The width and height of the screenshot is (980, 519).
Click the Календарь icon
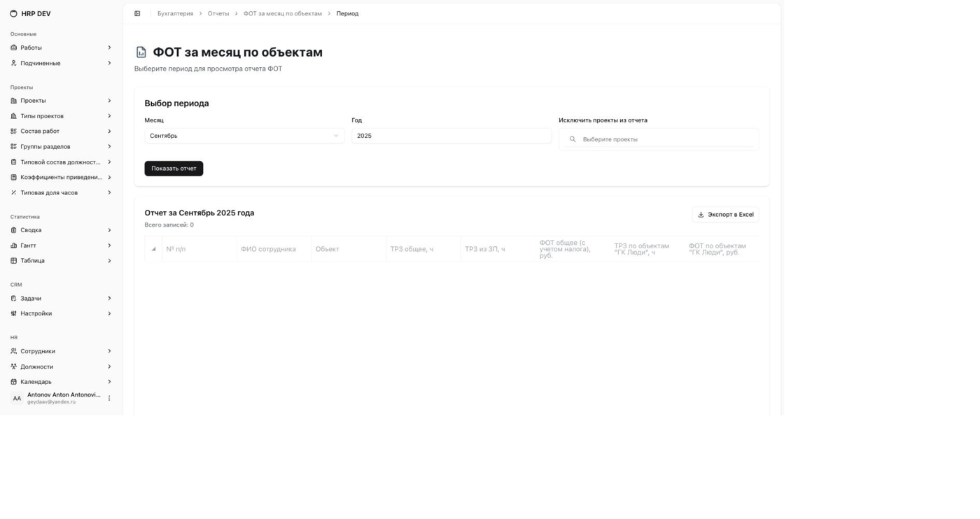pos(13,382)
